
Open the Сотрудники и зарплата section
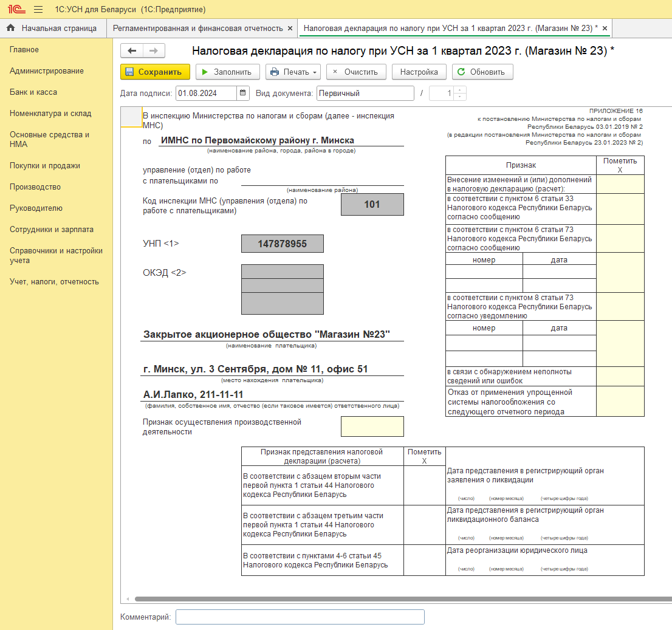point(52,230)
